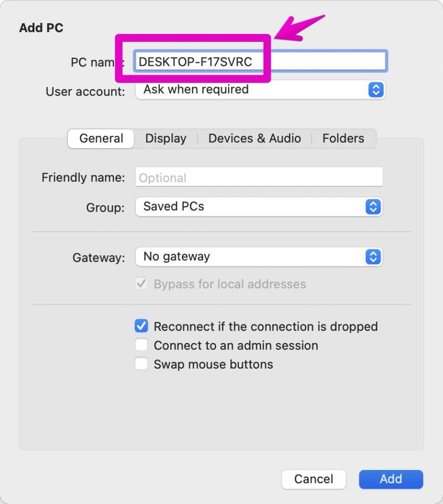Open the Devices & Audio tab
Image resolution: width=443 pixels, height=504 pixels.
point(254,138)
